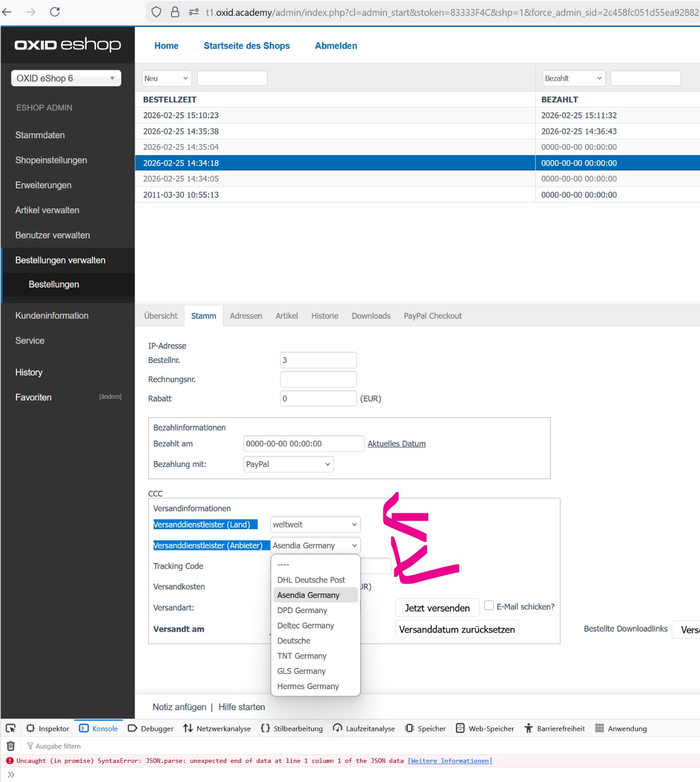Click the browser reload icon

tap(55, 12)
